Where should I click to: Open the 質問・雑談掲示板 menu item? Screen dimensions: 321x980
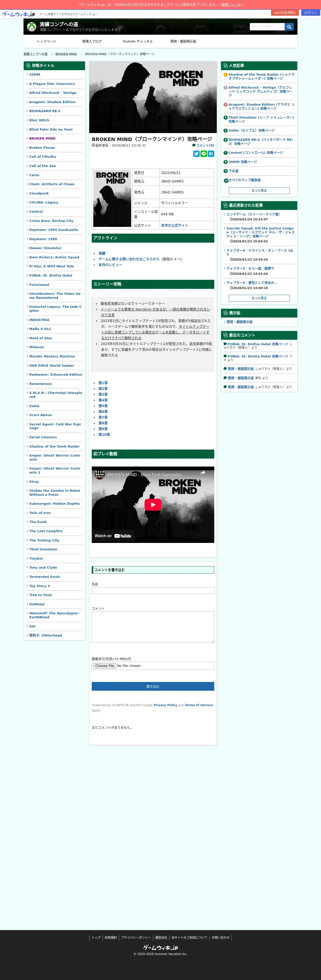click(x=183, y=41)
